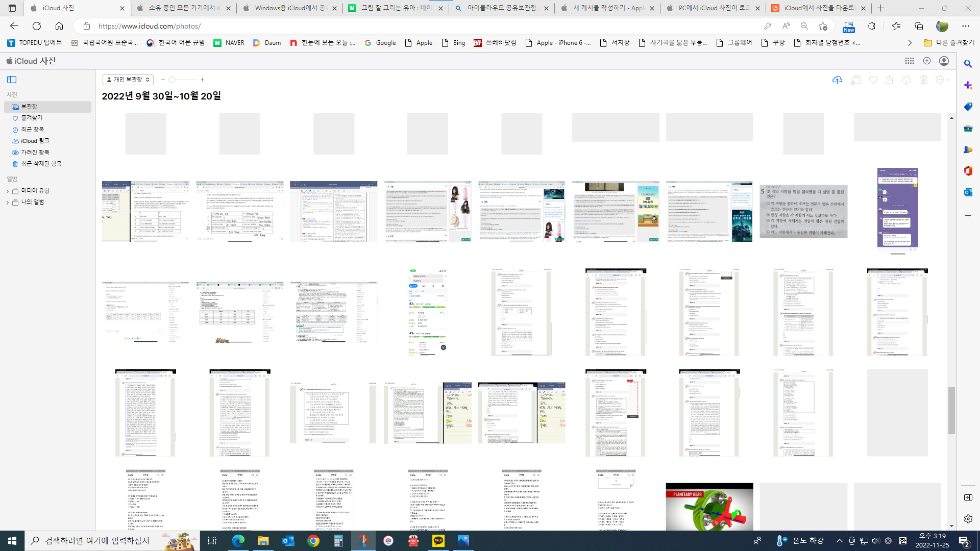Viewport: 980px width, 551px height.
Task: Select 즐겨찾기 in the sidebar
Action: point(32,118)
